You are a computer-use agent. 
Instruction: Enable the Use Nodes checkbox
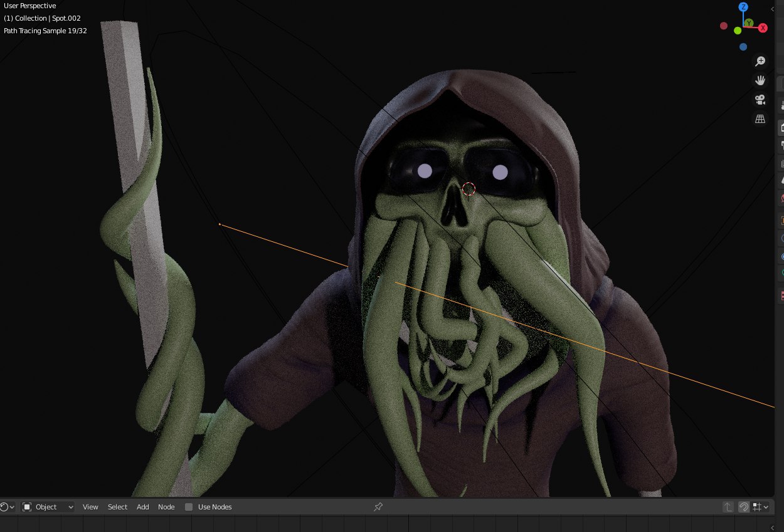click(189, 507)
